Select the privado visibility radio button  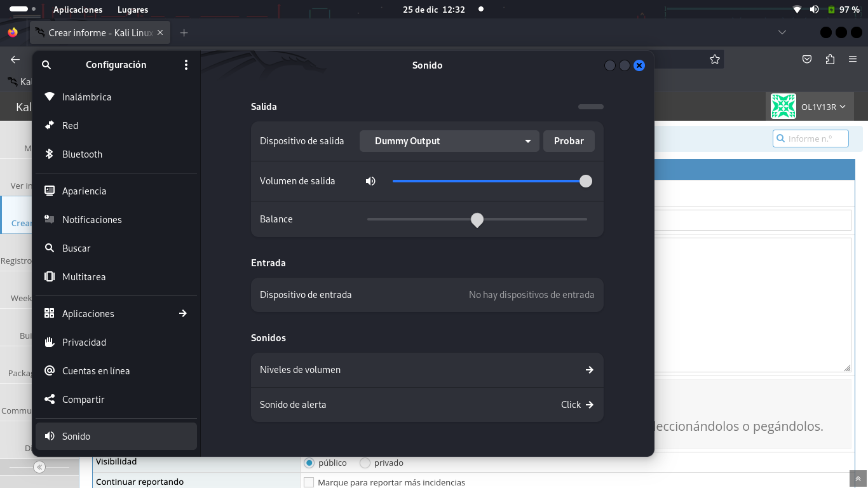[x=365, y=463]
